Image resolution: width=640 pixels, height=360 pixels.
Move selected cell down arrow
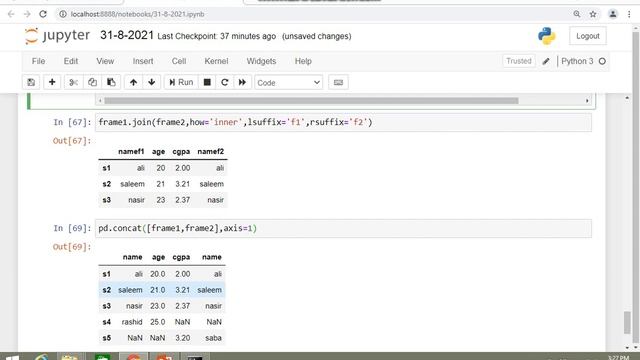(151, 82)
